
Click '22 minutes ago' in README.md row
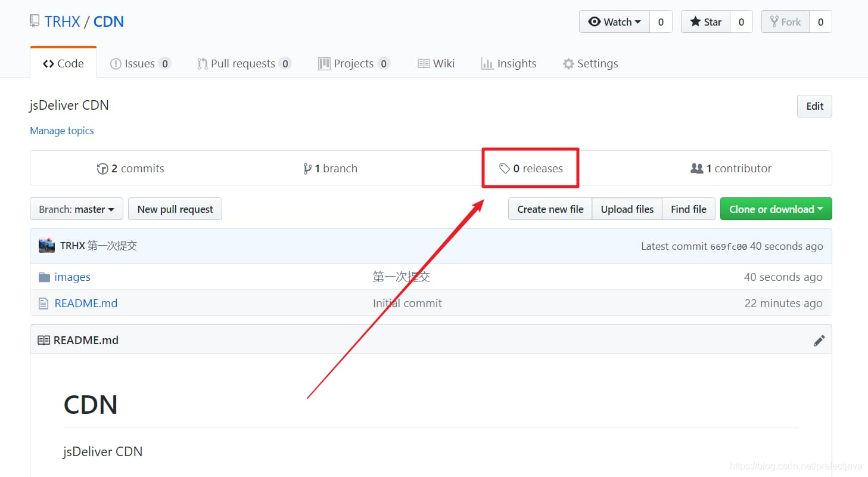(783, 303)
